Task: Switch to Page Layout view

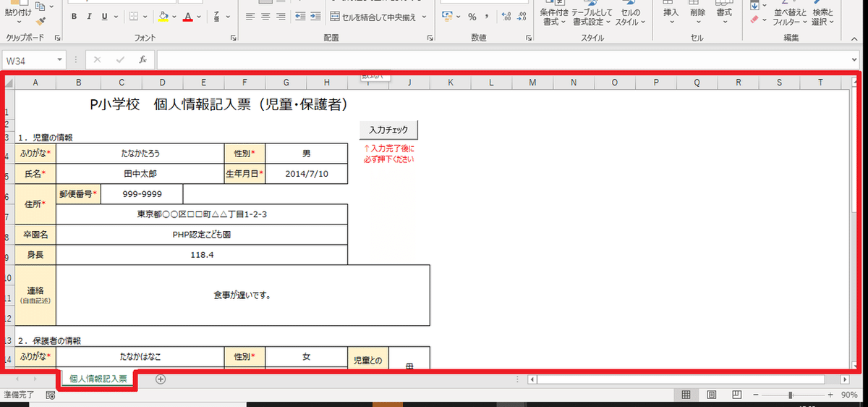Action: (x=711, y=395)
